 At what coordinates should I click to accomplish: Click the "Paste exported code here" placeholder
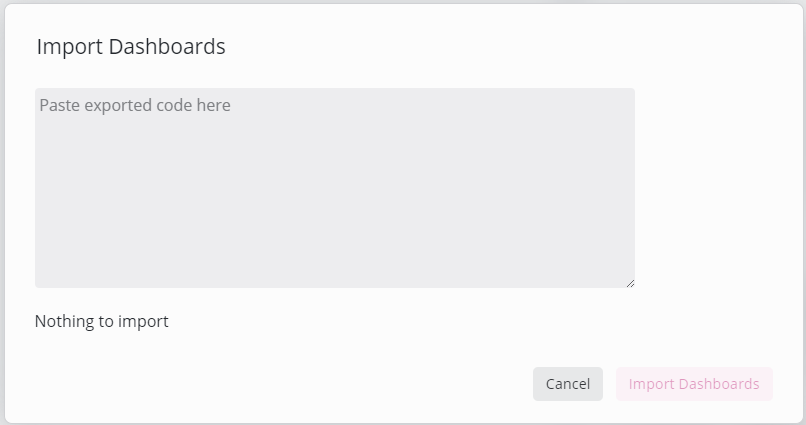click(135, 105)
